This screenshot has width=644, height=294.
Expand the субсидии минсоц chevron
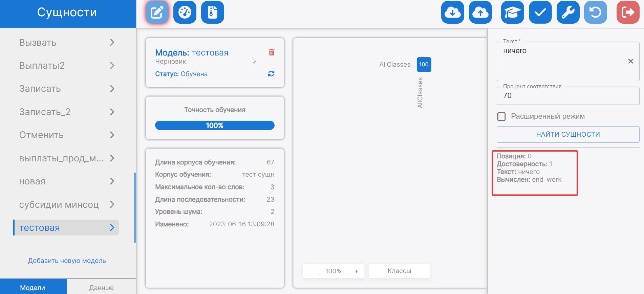point(112,205)
